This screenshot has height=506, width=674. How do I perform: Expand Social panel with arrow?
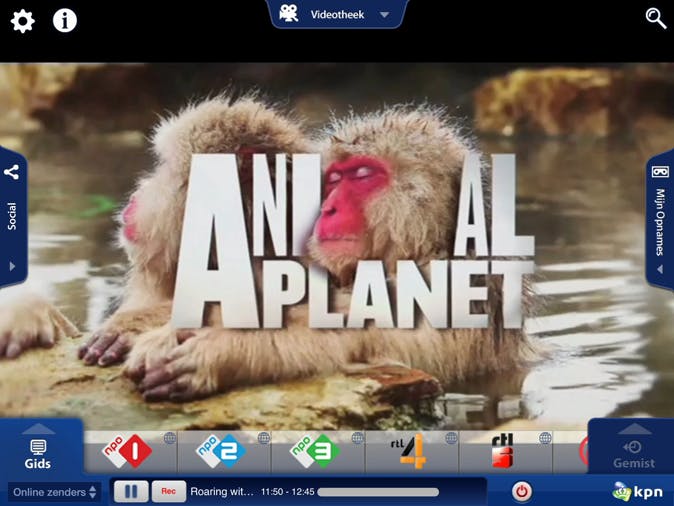12,266
